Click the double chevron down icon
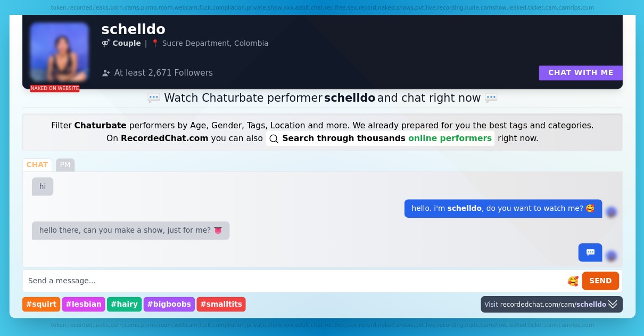Screen dimensions: 644x336 point(613,304)
